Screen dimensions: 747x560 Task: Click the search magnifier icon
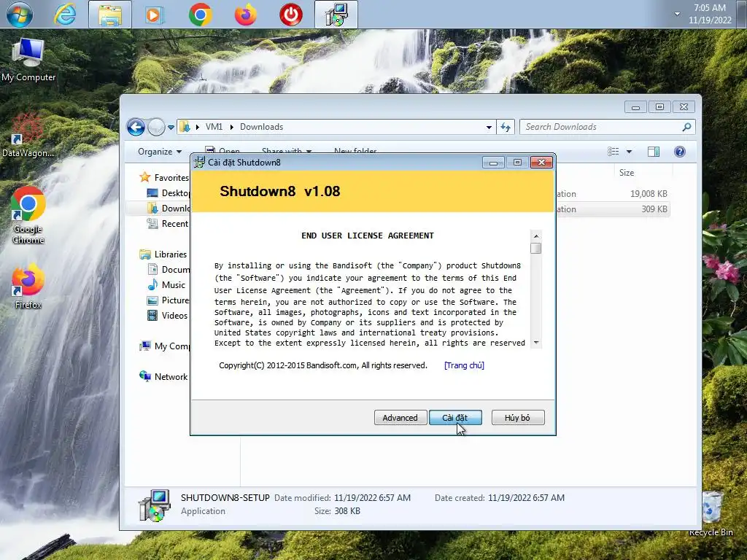[x=686, y=127]
